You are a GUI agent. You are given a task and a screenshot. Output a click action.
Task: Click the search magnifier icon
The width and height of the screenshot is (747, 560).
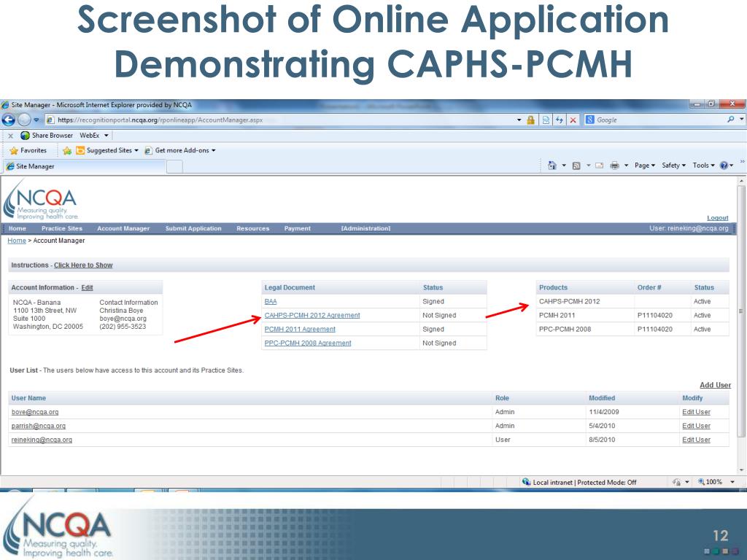point(731,120)
